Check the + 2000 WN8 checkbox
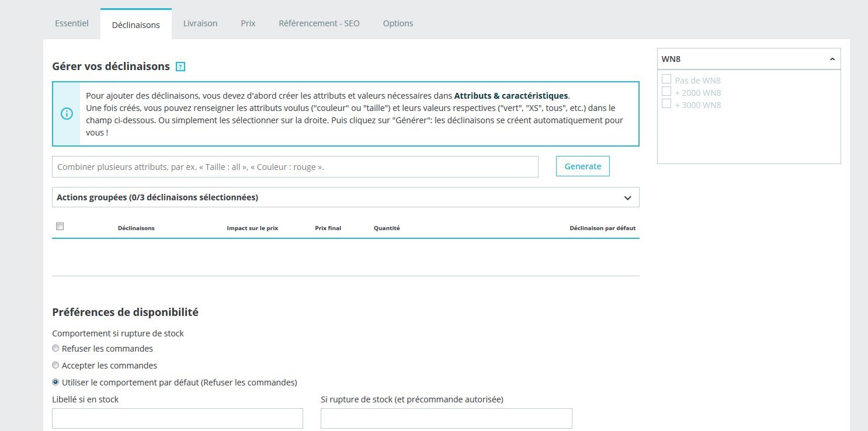This screenshot has height=431, width=868. (x=666, y=91)
